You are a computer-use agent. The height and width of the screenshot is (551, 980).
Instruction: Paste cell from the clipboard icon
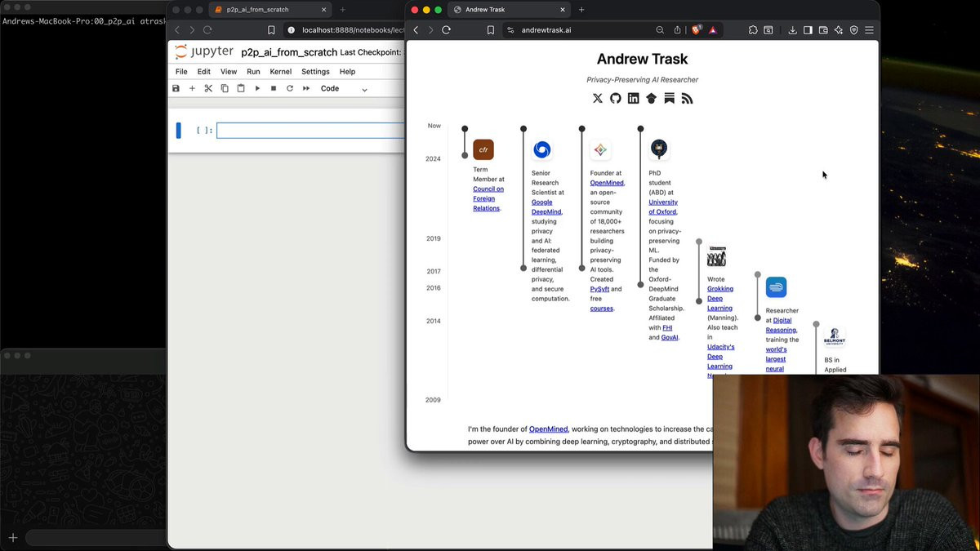[241, 88]
